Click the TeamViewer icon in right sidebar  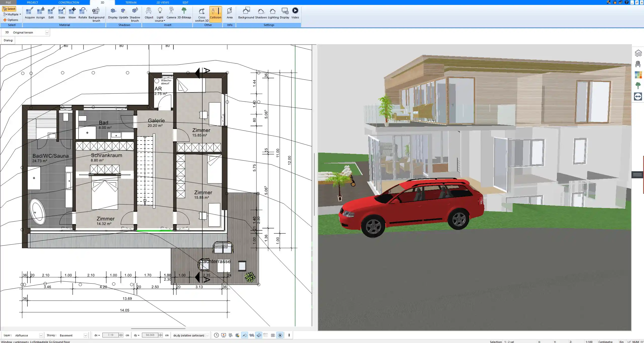638,96
